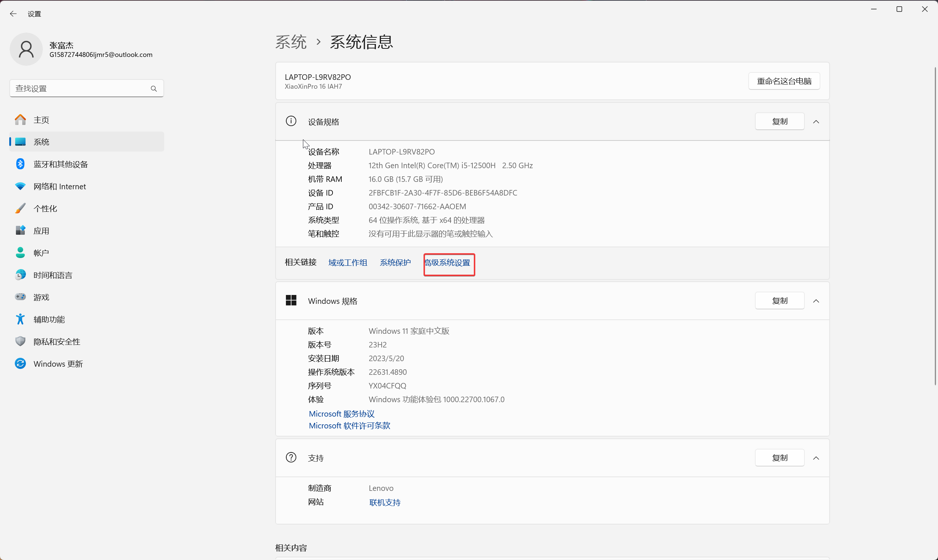Open the Apps sidebar icon
Image resolution: width=938 pixels, height=560 pixels.
(x=20, y=231)
